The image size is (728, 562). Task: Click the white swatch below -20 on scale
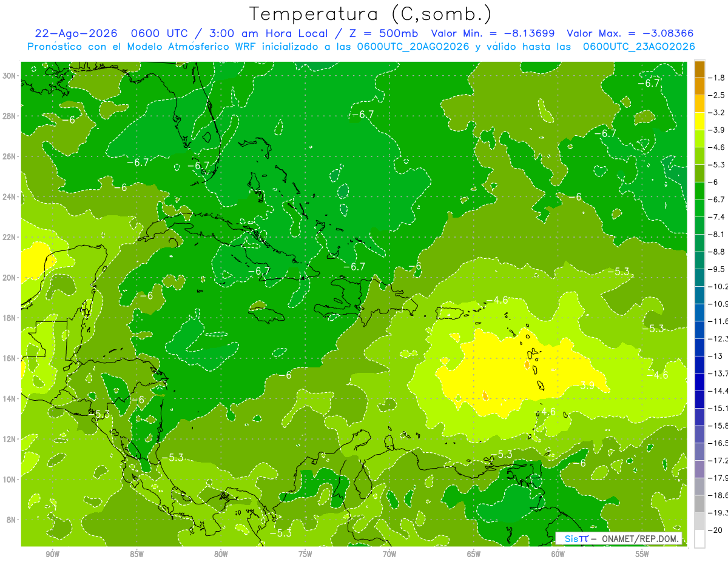click(699, 538)
